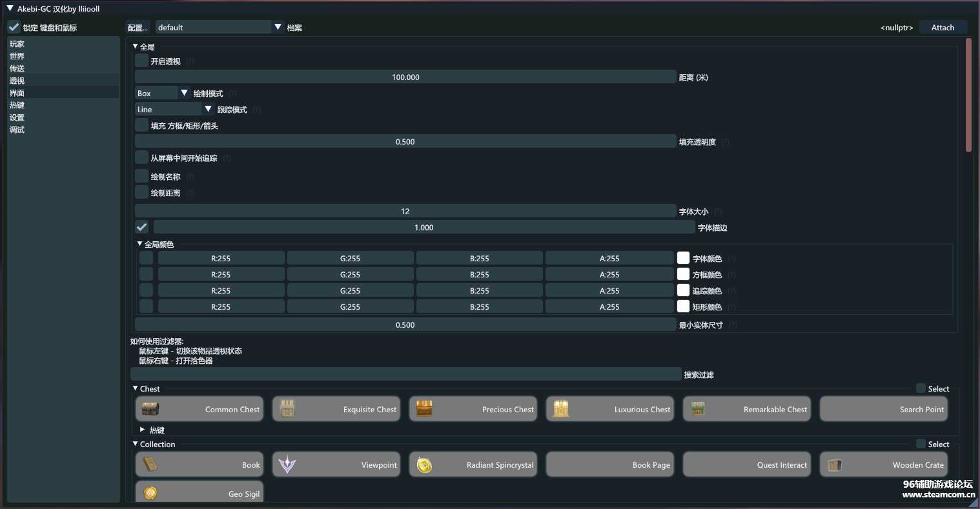Open the 字体颜色 white color swatch
Image resolution: width=980 pixels, height=509 pixels.
pyautogui.click(x=683, y=258)
